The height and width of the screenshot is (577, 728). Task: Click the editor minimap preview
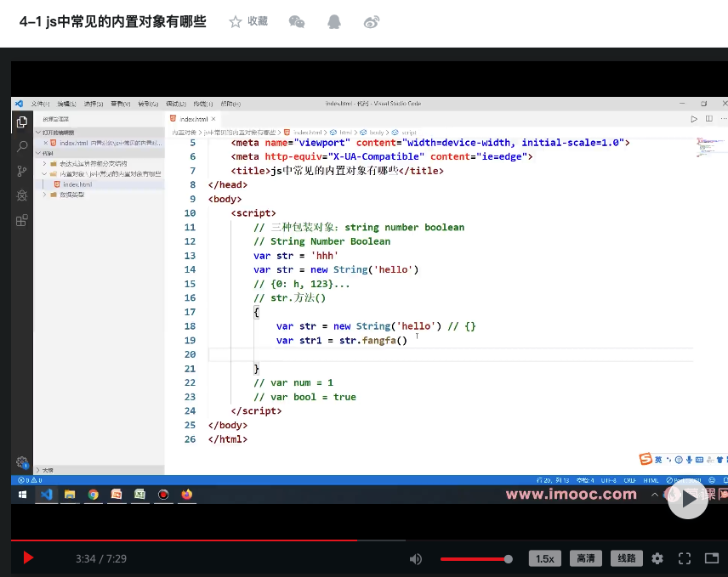point(710,147)
